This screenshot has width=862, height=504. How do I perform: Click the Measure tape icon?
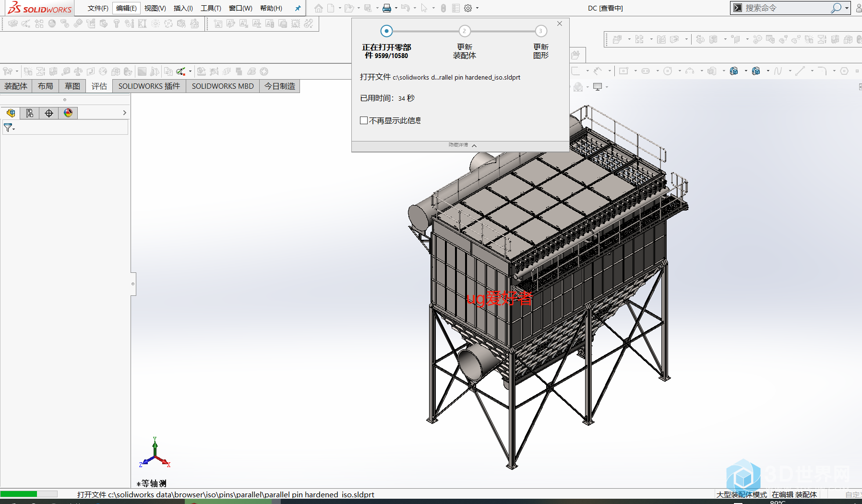coord(66,71)
